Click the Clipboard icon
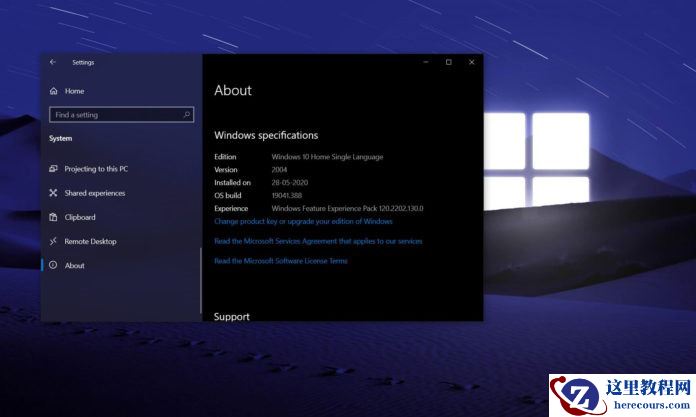This screenshot has height=417, width=696. tap(53, 217)
